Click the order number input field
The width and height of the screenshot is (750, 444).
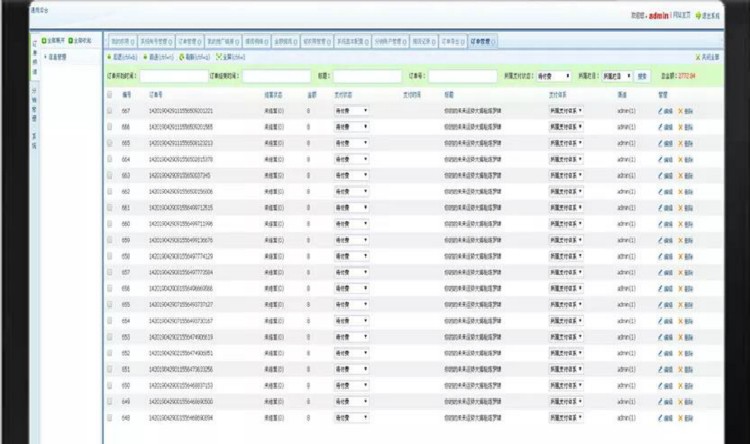(x=464, y=75)
